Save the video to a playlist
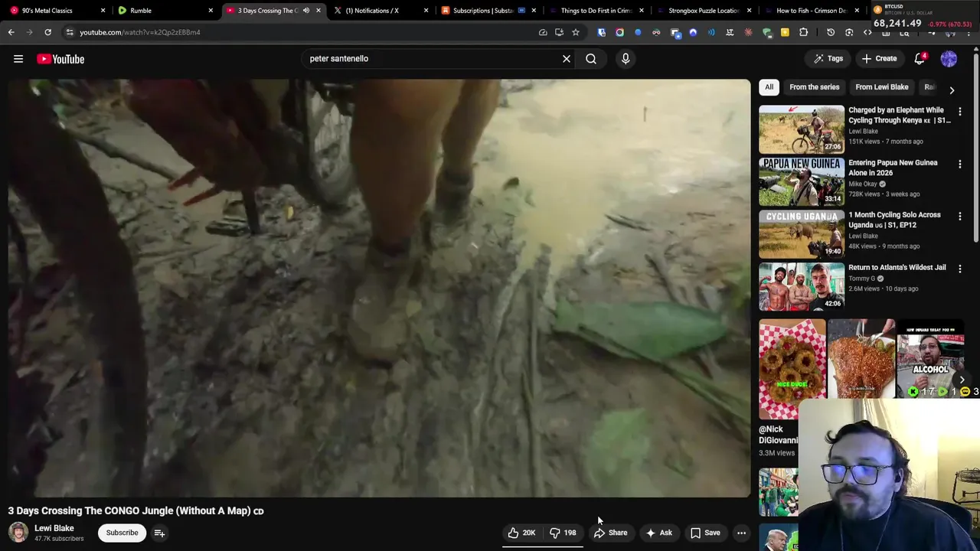Image resolution: width=980 pixels, height=551 pixels. (705, 533)
